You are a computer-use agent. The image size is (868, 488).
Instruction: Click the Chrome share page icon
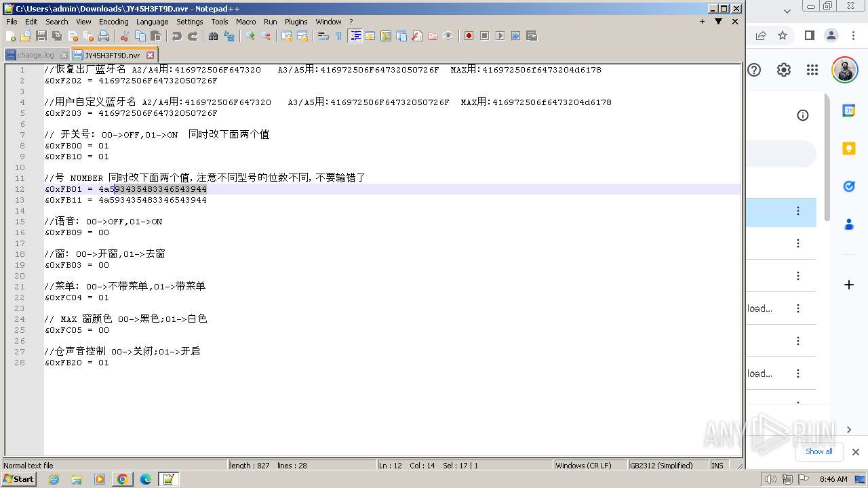pos(761,35)
